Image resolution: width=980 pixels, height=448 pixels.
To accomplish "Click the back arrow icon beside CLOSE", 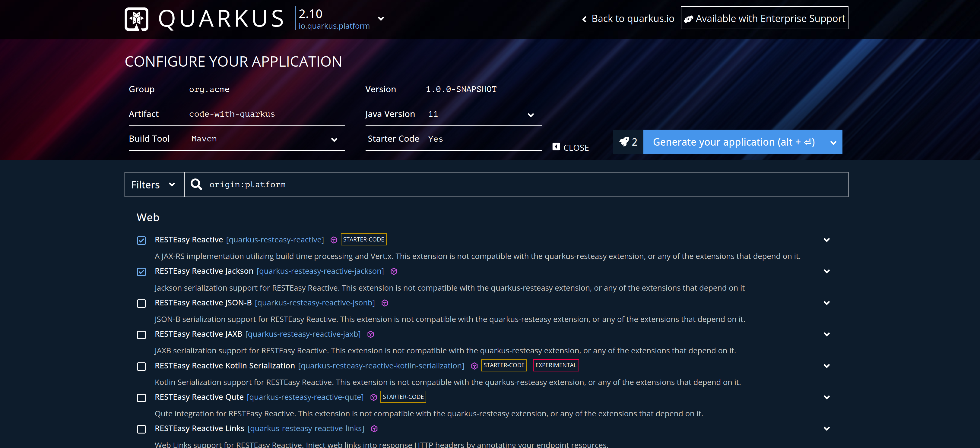I will tap(556, 147).
